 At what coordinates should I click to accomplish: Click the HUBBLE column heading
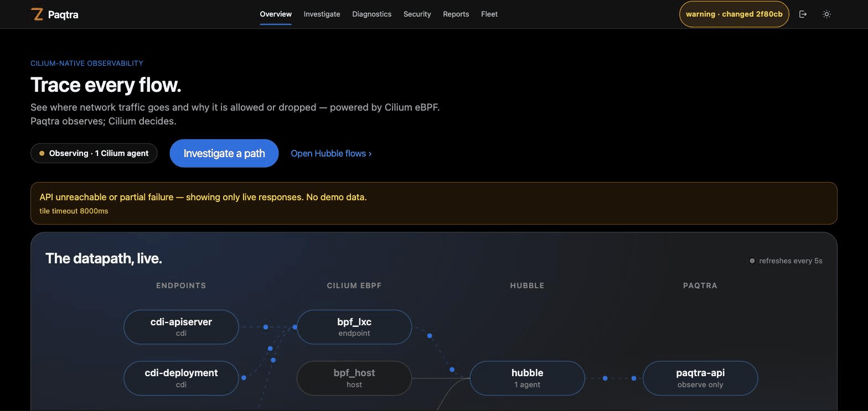[527, 285]
